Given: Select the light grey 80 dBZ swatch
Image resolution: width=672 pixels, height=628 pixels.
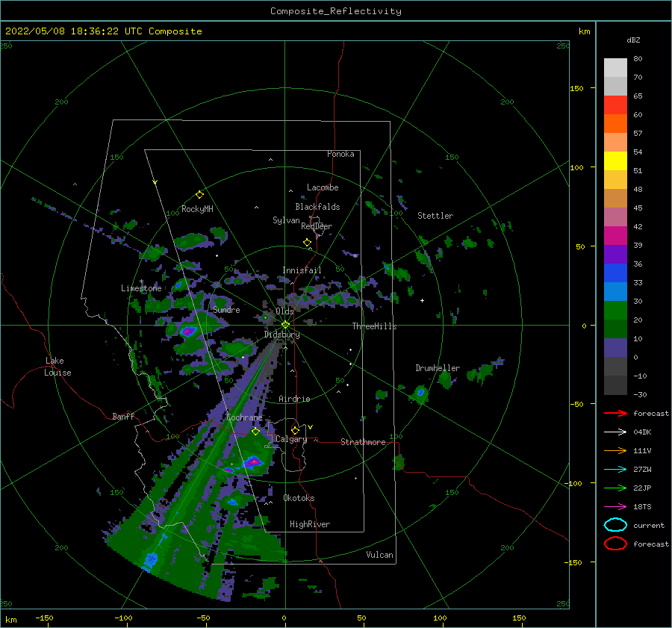Looking at the screenshot, I should point(615,67).
